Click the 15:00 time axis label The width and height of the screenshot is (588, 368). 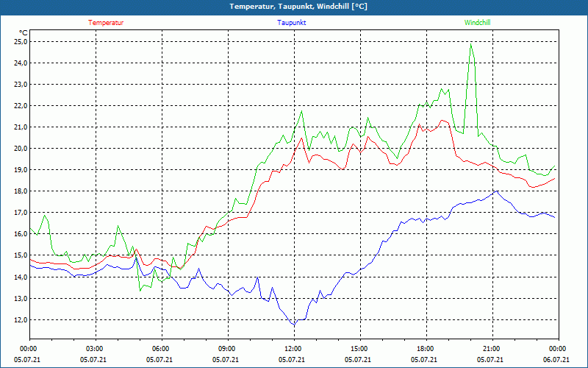(x=360, y=349)
